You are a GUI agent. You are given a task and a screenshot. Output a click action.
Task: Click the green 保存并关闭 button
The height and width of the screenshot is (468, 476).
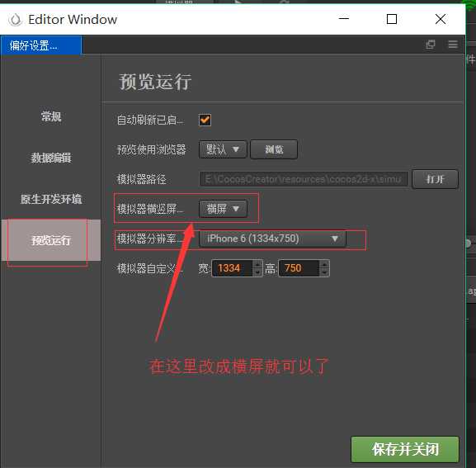coord(405,449)
